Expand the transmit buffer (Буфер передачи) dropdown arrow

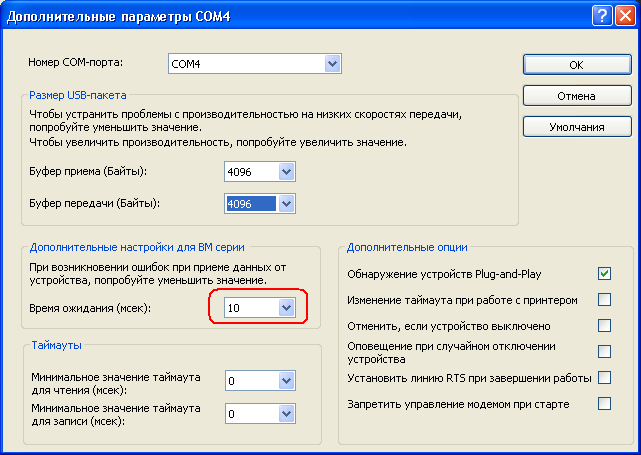287,203
